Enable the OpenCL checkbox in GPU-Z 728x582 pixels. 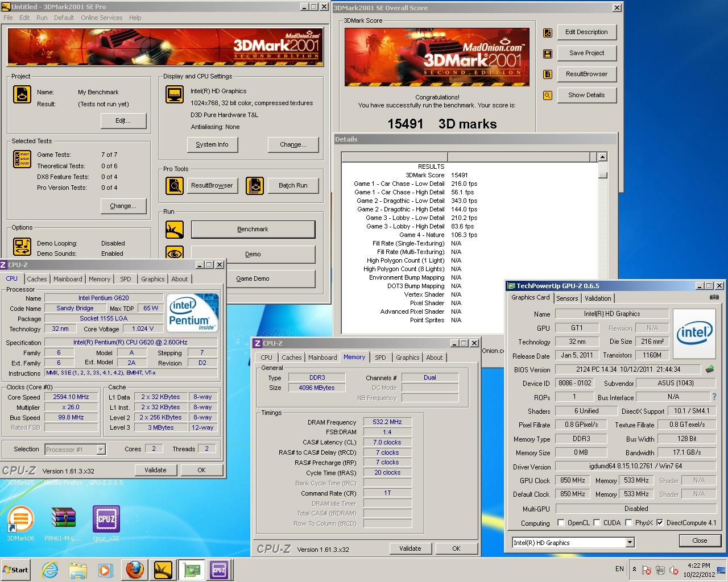pos(561,523)
